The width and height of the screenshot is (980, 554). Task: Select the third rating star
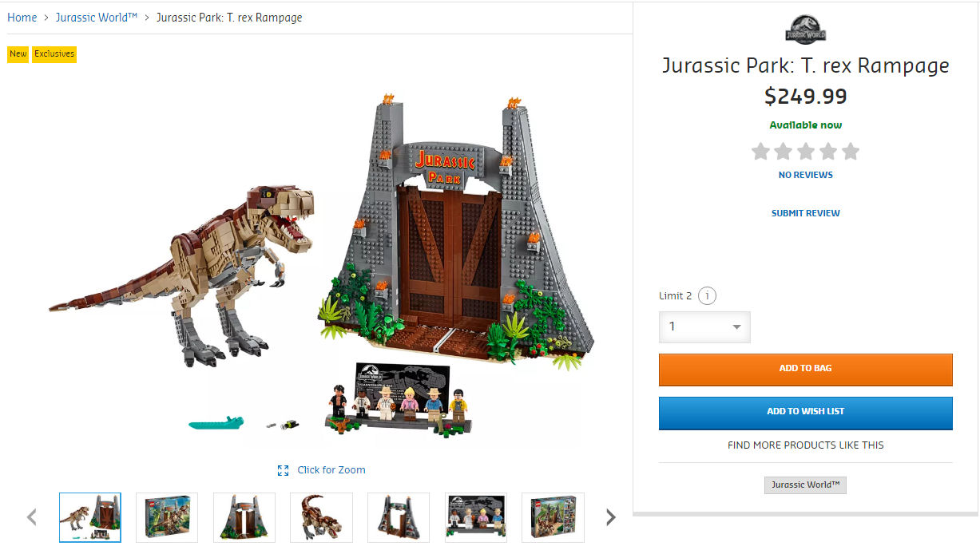tap(806, 151)
